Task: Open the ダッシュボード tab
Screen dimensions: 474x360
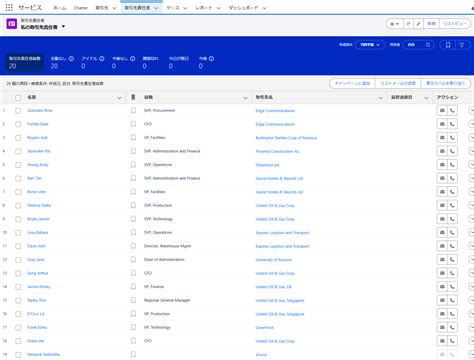Action: coord(243,8)
